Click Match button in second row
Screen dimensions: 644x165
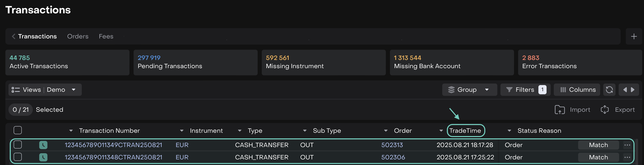click(598, 157)
